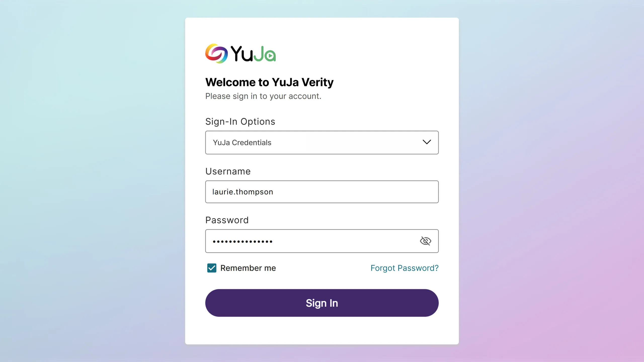Screen dimensions: 644x362
Task: Click the Please sign in to your account text
Action: click(263, 96)
